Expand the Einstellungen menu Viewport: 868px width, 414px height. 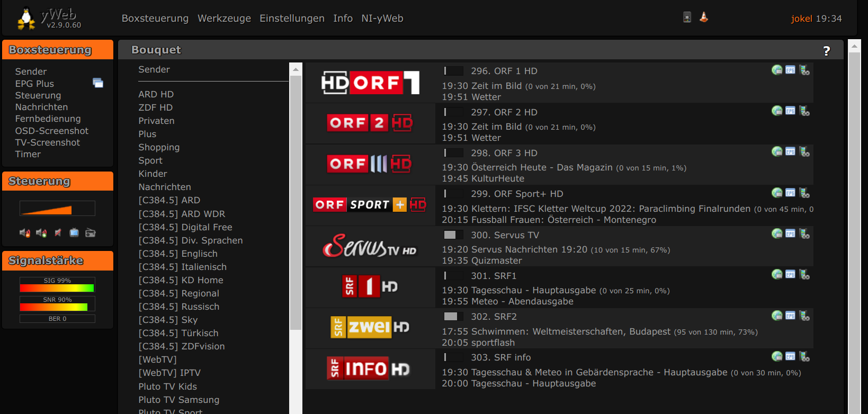pyautogui.click(x=292, y=19)
